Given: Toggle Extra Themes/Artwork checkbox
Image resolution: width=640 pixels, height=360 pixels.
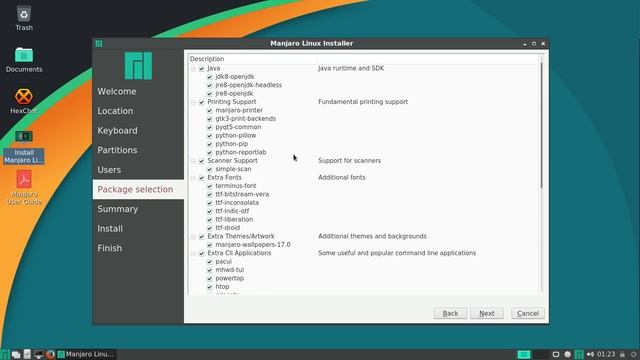Looking at the screenshot, I should 202,236.
